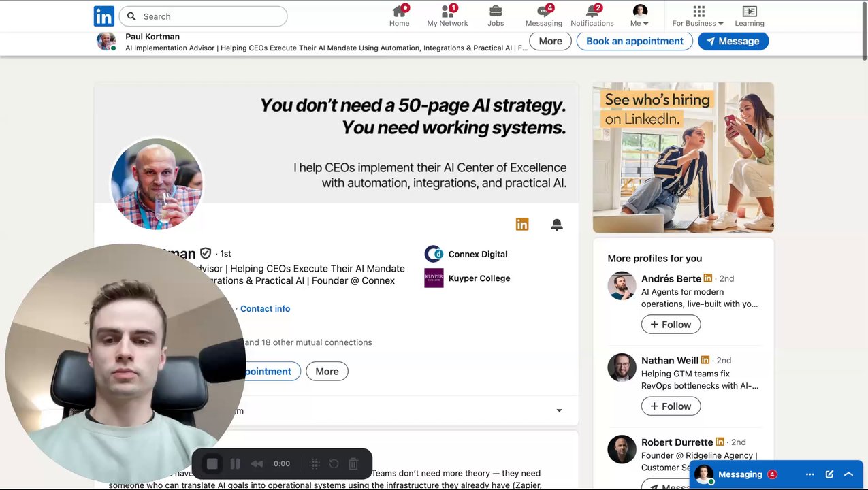Click Connex Digital logo icon
Image resolution: width=868 pixels, height=490 pixels.
click(434, 254)
